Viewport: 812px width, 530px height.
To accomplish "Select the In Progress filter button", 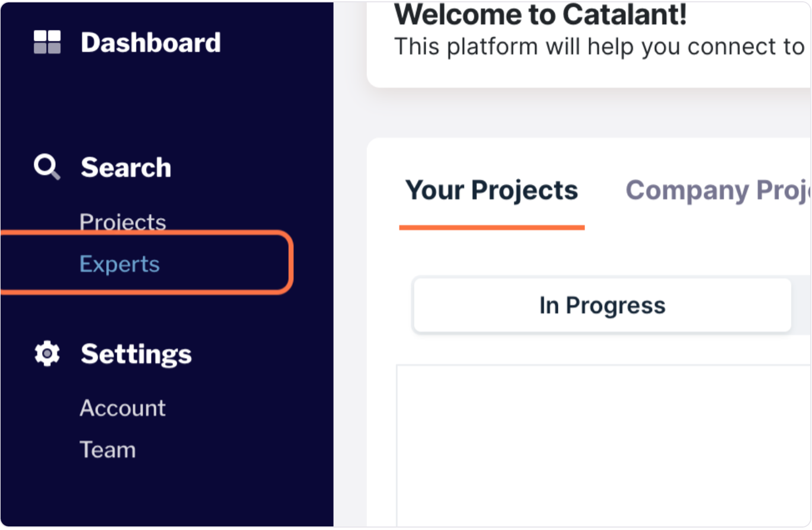I will click(x=602, y=305).
